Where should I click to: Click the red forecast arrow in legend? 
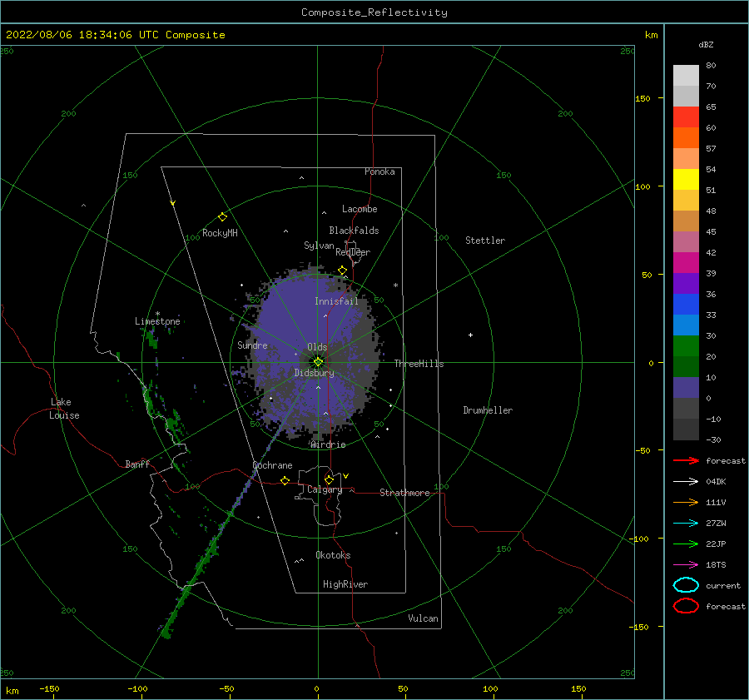(x=686, y=460)
